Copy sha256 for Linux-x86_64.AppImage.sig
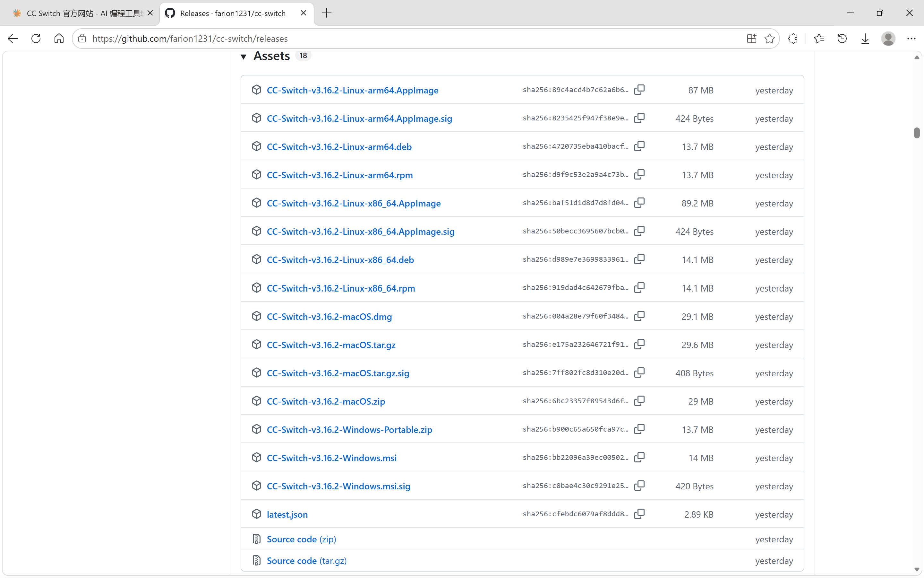Screen dimensions: 924x578 (639, 231)
